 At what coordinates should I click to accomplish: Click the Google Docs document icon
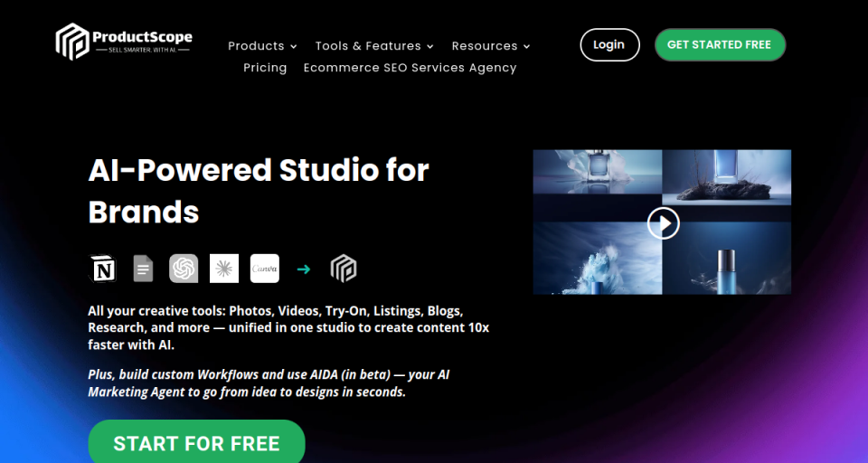click(143, 269)
